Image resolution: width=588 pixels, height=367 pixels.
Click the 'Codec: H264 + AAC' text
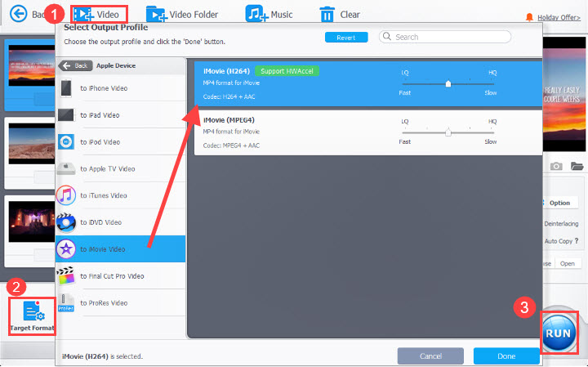click(x=229, y=96)
